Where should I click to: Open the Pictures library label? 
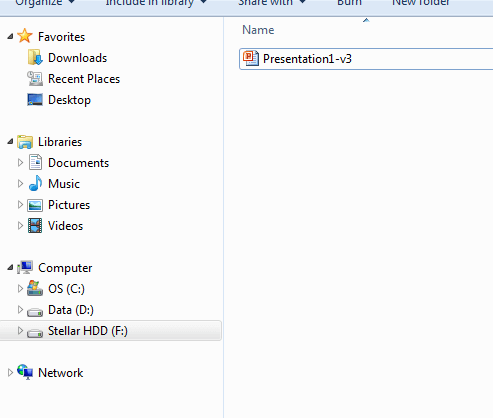69,205
